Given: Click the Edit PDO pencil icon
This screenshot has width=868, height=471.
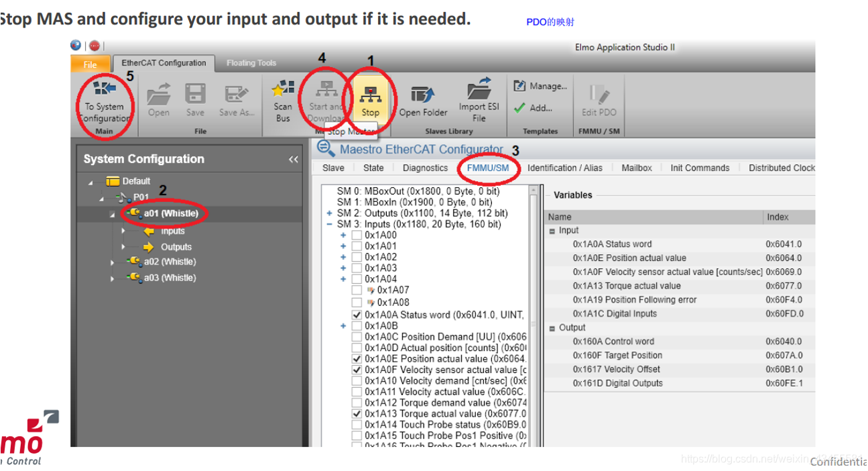Looking at the screenshot, I should tap(599, 95).
